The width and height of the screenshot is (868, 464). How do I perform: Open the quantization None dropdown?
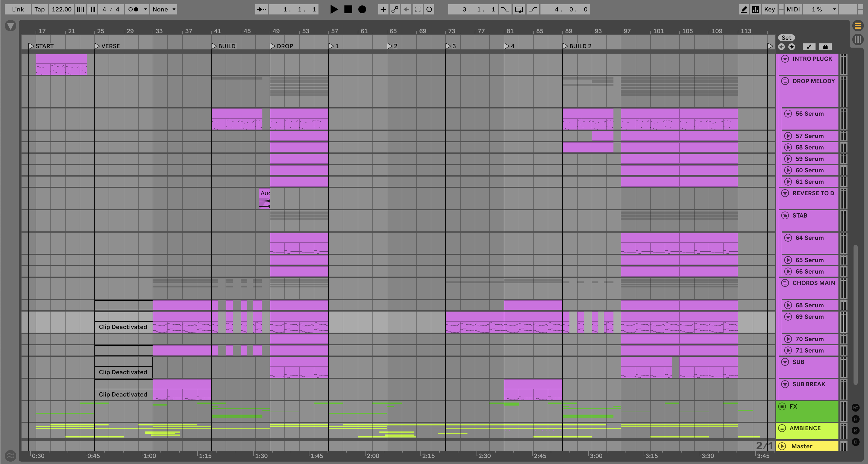164,9
